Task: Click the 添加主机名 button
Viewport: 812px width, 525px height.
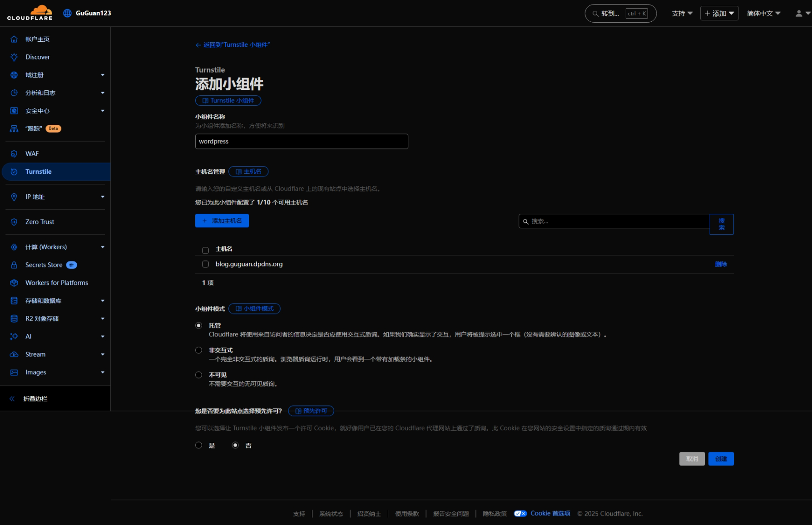Action: tap(222, 221)
